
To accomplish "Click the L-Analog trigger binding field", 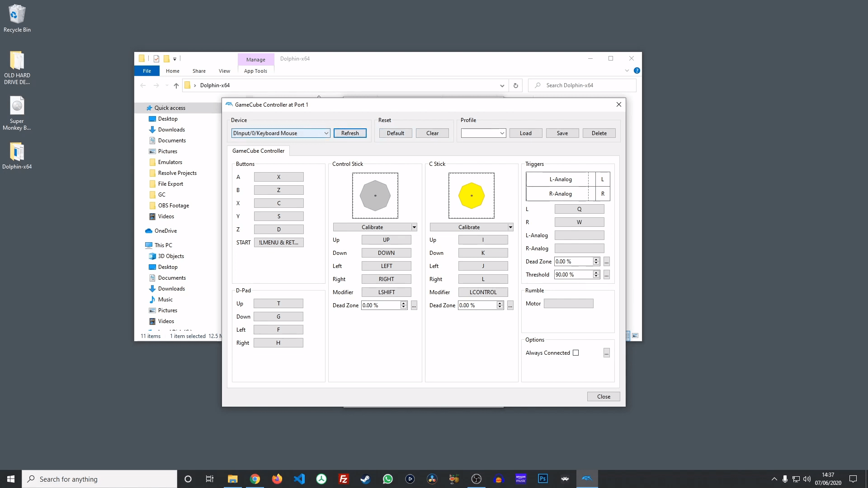I will (579, 235).
